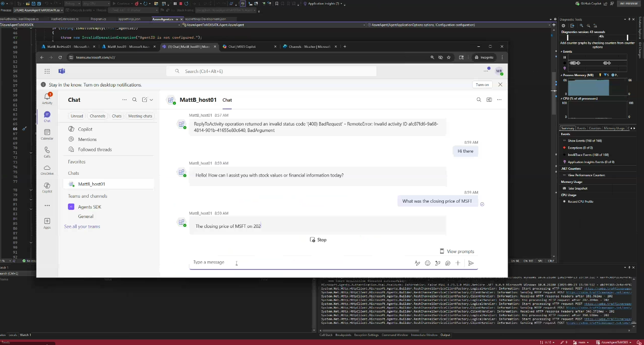Screen dimensions: 644x345
Task: Open the MattB_BotHost01 Azure browser tab
Action: click(x=68, y=46)
